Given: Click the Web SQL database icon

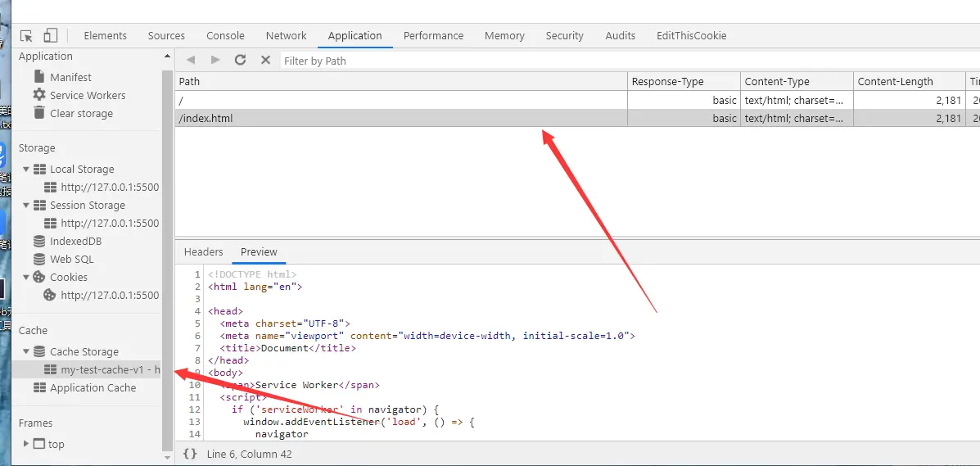Looking at the screenshot, I should pyautogui.click(x=39, y=259).
